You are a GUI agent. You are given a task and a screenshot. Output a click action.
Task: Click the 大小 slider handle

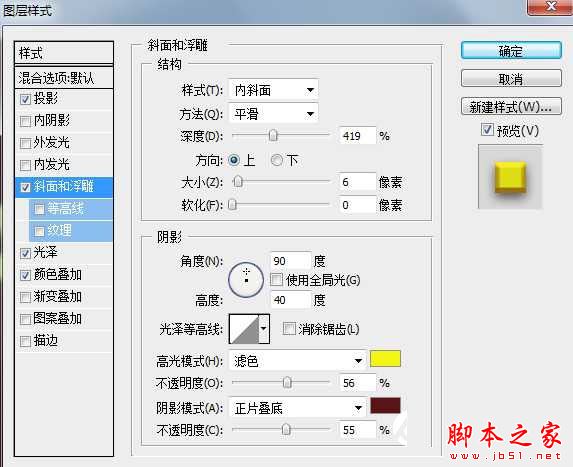coord(238,182)
